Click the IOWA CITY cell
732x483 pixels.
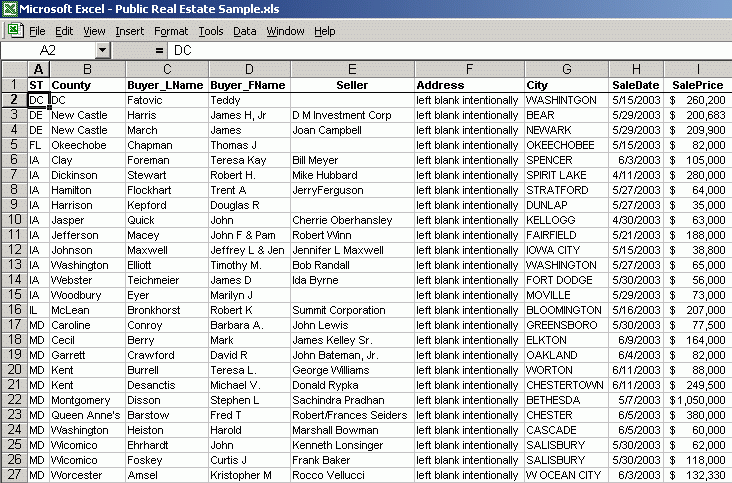pyautogui.click(x=567, y=250)
